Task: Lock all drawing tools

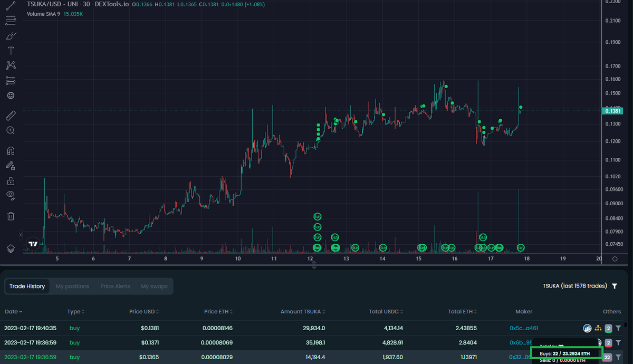Action: 11,181
